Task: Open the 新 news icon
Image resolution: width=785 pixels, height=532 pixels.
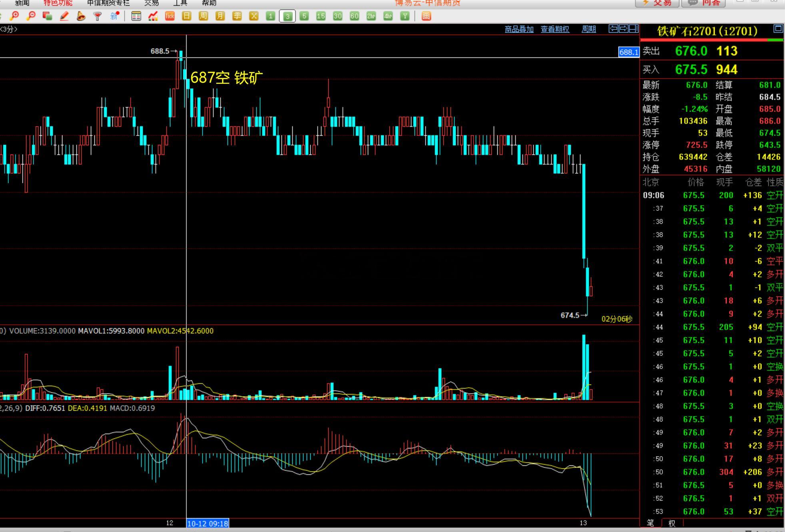Action: pos(115,16)
